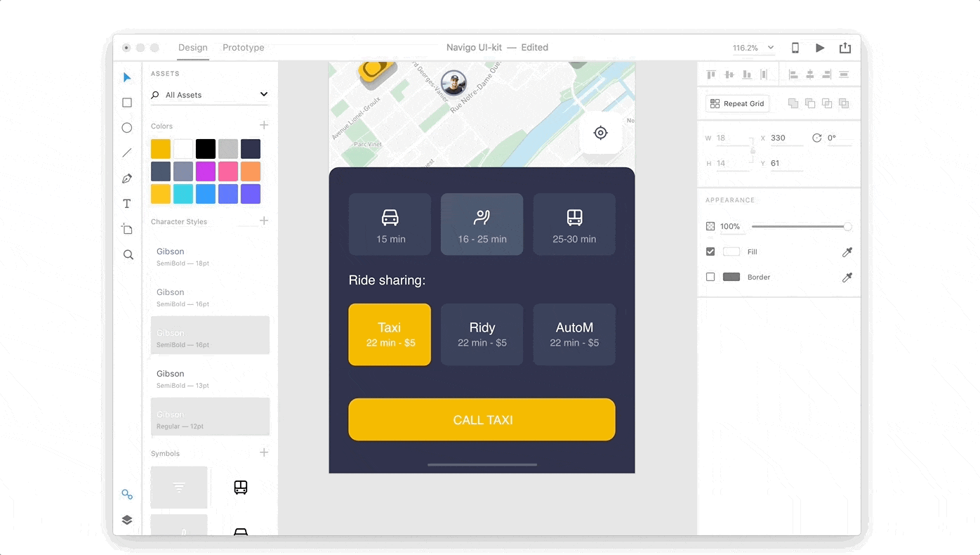Switch to the Design tab
Viewport: 980px width, 555px height.
pyautogui.click(x=193, y=48)
